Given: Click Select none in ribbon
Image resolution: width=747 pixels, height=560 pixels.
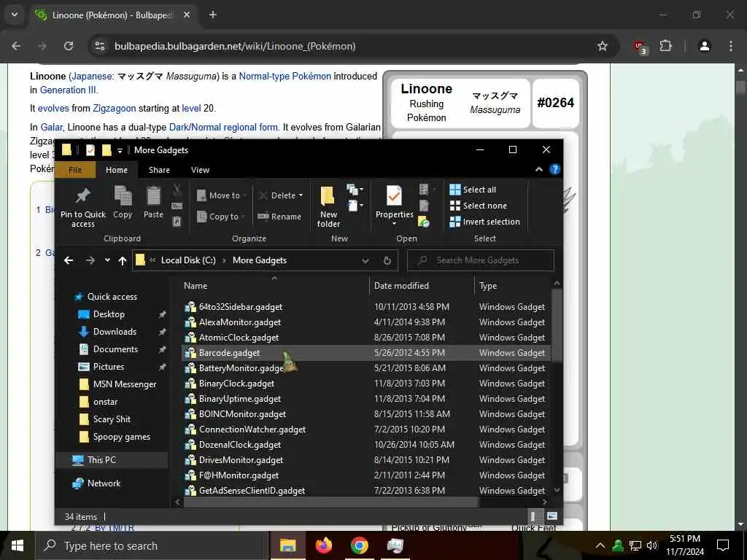Looking at the screenshot, I should [479, 206].
